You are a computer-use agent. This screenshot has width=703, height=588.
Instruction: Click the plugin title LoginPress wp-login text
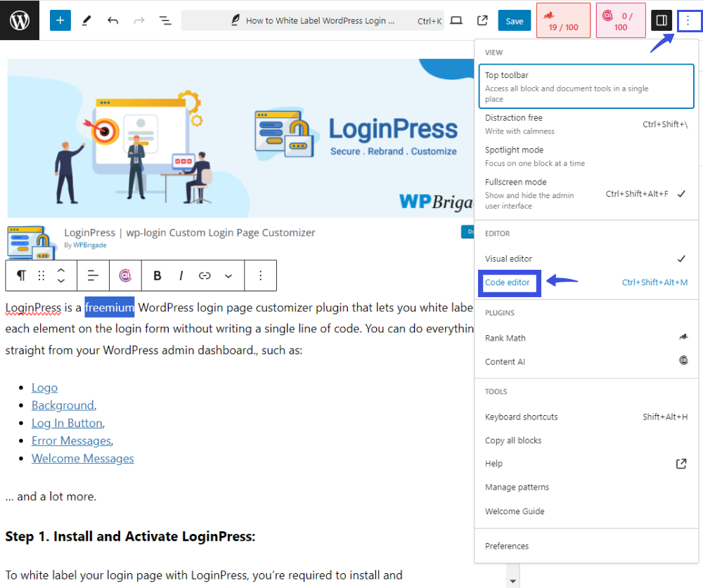click(x=189, y=233)
